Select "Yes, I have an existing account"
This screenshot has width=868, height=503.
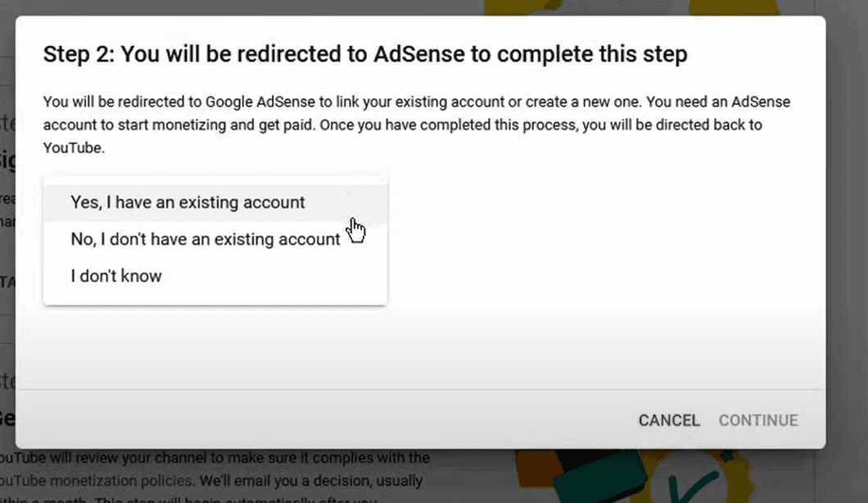tap(187, 202)
